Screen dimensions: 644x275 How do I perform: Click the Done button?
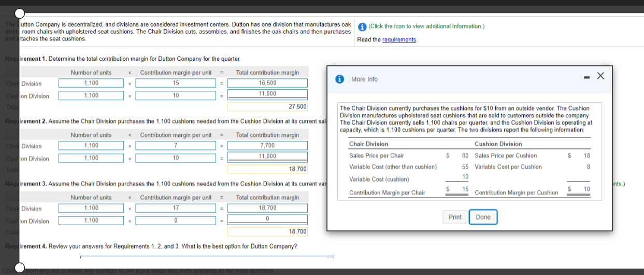point(483,217)
